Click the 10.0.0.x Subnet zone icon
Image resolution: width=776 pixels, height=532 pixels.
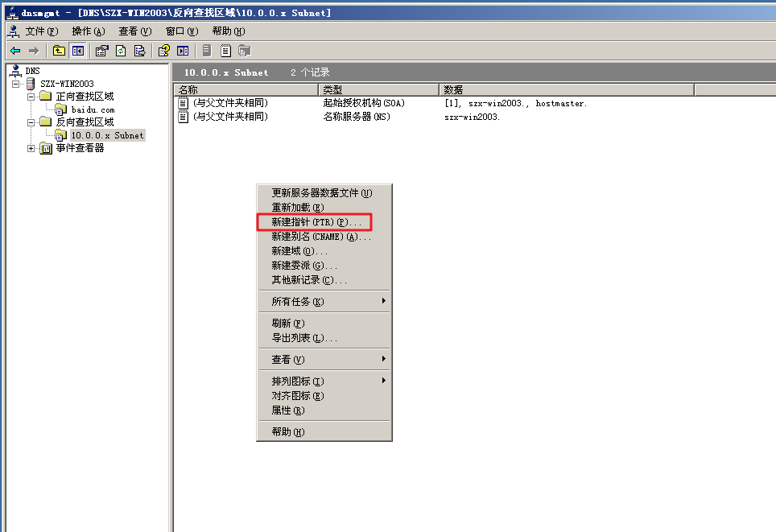click(61, 135)
